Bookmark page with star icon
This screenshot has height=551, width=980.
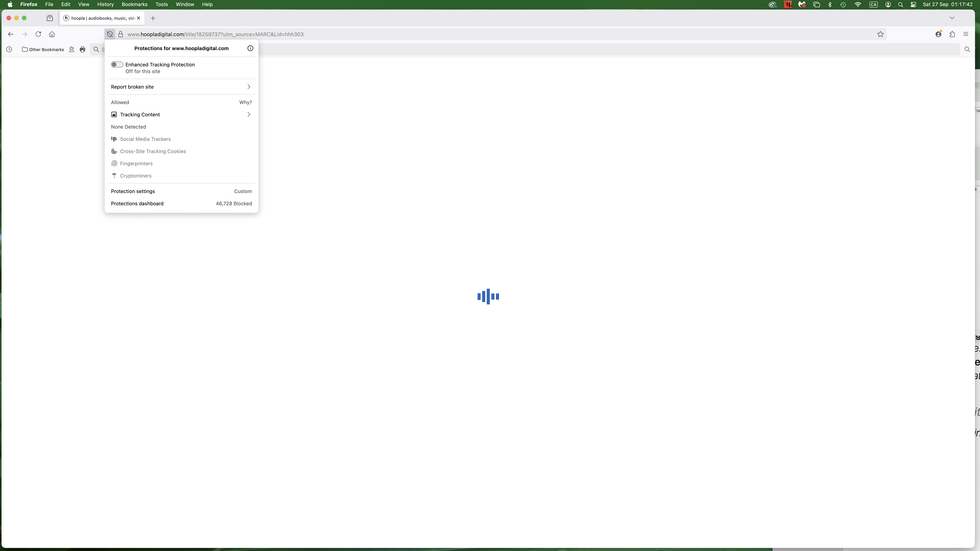(880, 34)
